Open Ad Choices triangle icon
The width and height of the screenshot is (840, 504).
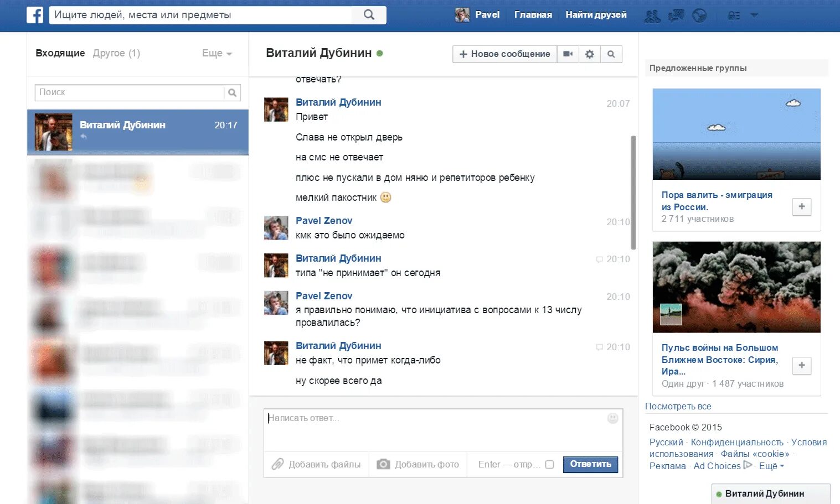click(x=748, y=465)
